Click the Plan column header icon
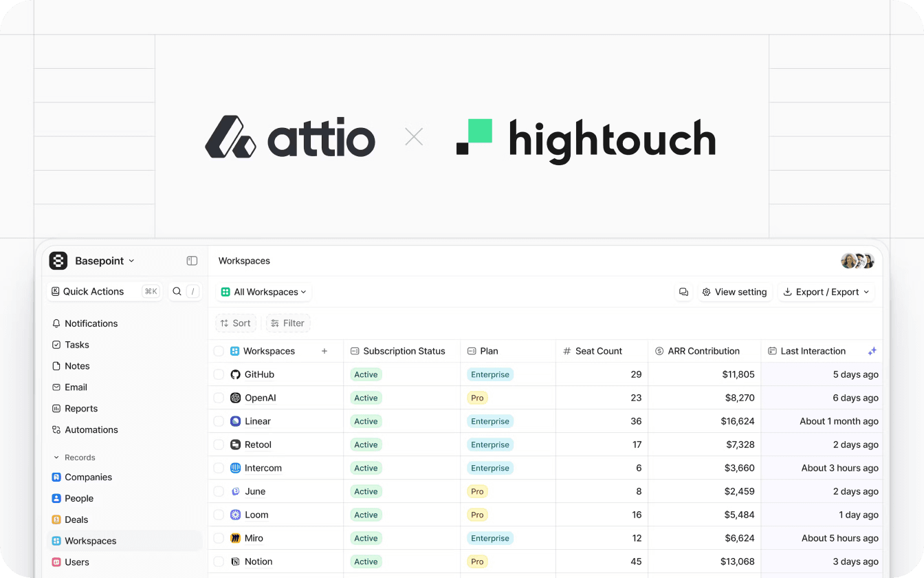 [x=472, y=351]
